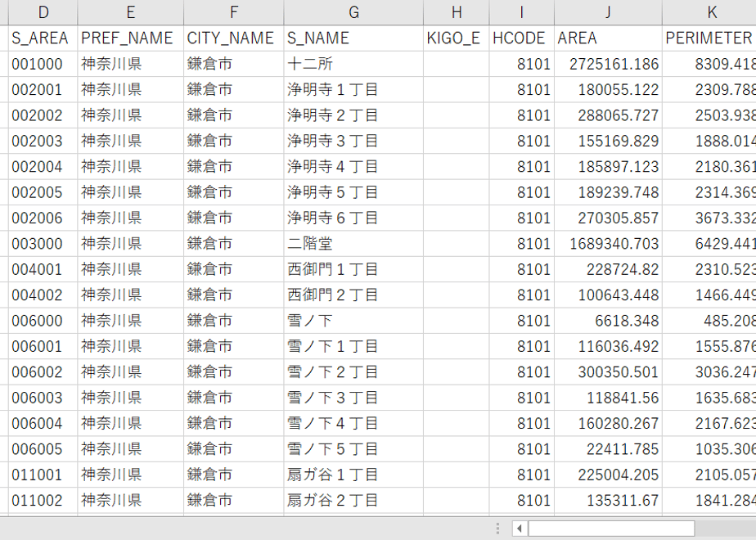Select cell containing 雪ノ下１丁目

click(354, 346)
